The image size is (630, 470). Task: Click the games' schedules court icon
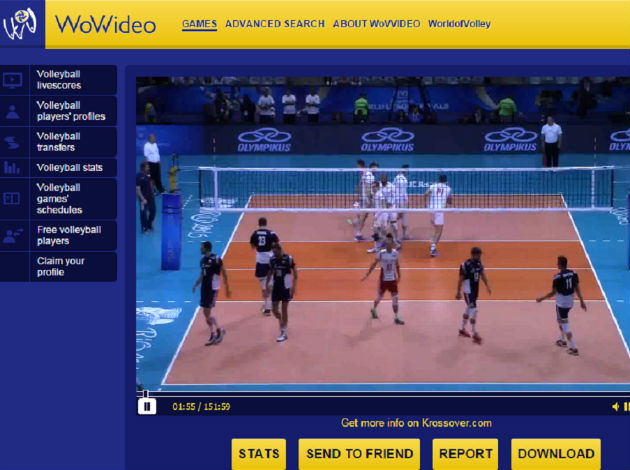(13, 198)
